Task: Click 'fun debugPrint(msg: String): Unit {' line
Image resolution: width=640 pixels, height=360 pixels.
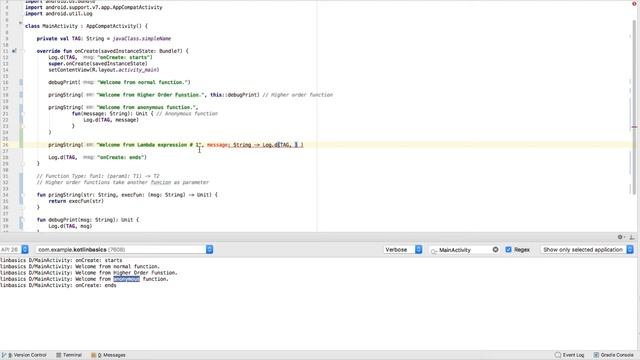Action: (x=88, y=220)
